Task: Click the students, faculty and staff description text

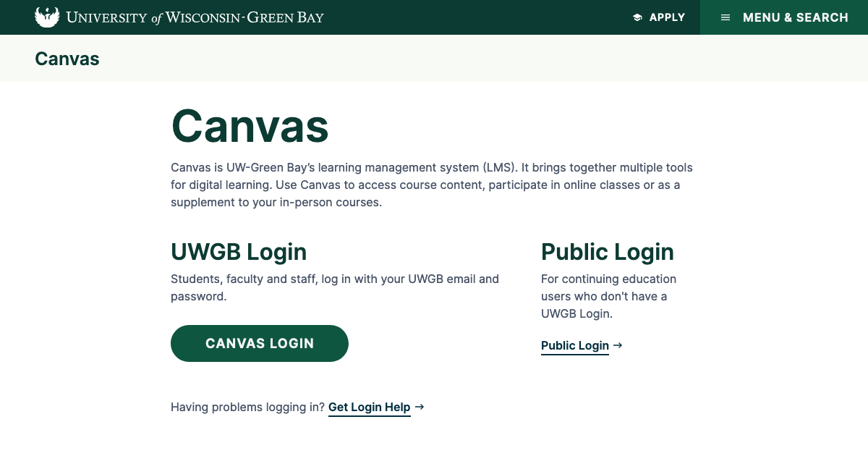Action: point(334,287)
